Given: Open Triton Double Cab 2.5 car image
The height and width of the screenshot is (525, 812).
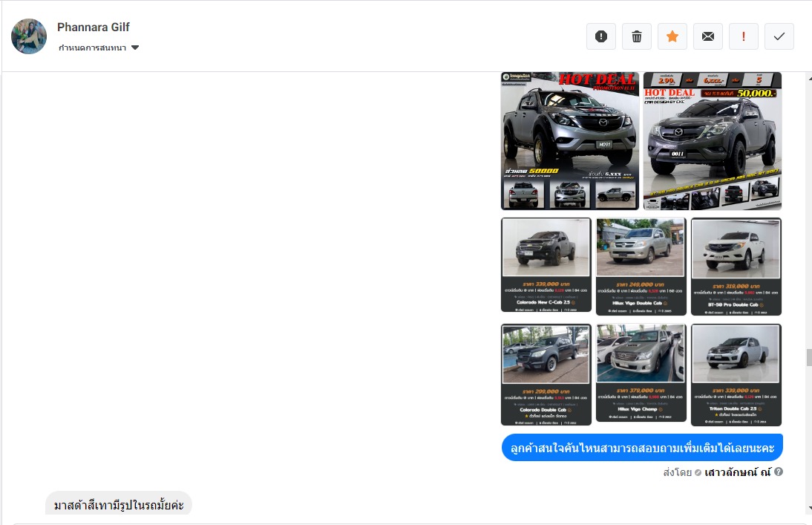Looking at the screenshot, I should (x=736, y=375).
